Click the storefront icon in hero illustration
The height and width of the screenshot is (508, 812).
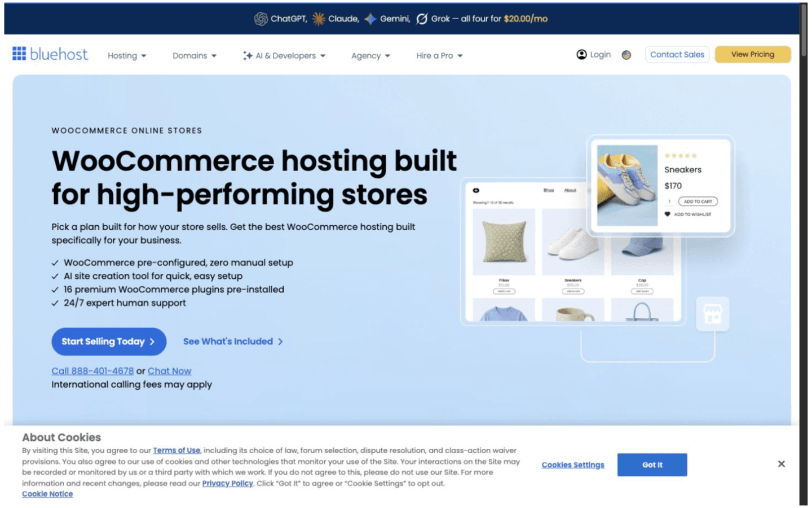pyautogui.click(x=712, y=314)
